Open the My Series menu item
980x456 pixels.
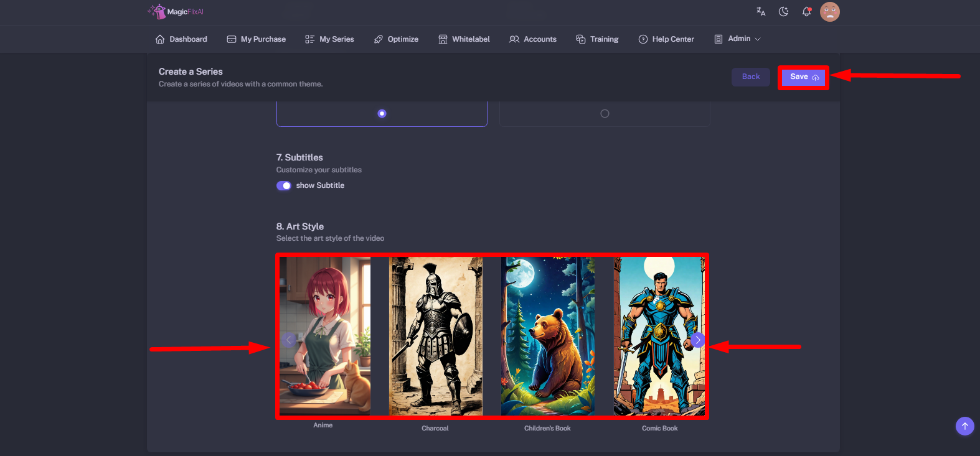click(x=329, y=39)
